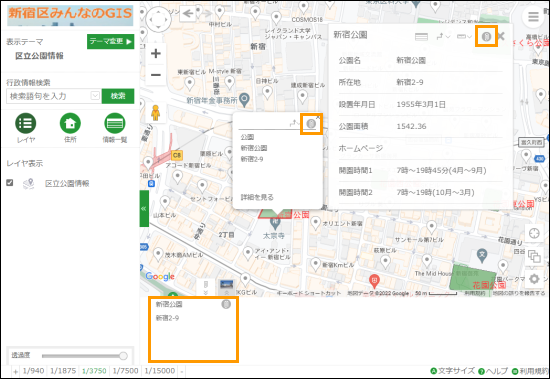The image size is (550, 379).
Task: Select the 1/1875 map scale
Action: point(63,371)
